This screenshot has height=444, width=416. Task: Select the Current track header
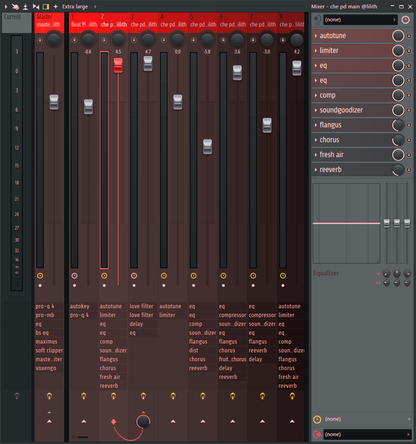pos(17,22)
